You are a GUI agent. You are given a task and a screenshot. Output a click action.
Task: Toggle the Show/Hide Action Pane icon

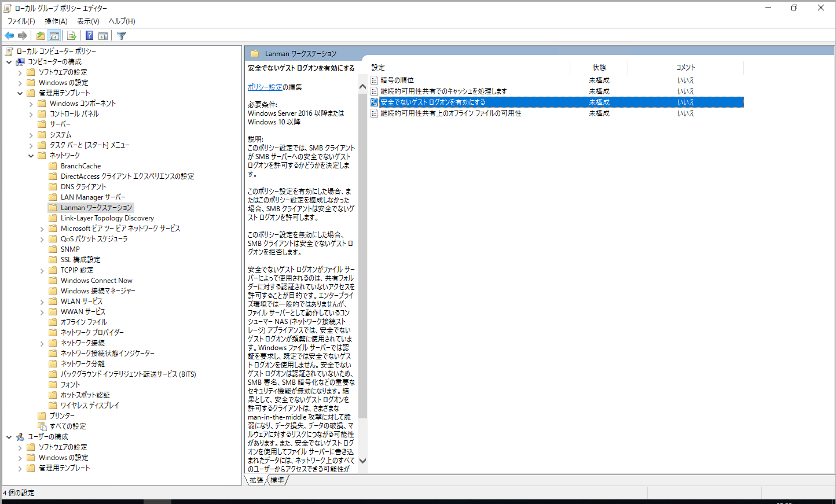(103, 35)
